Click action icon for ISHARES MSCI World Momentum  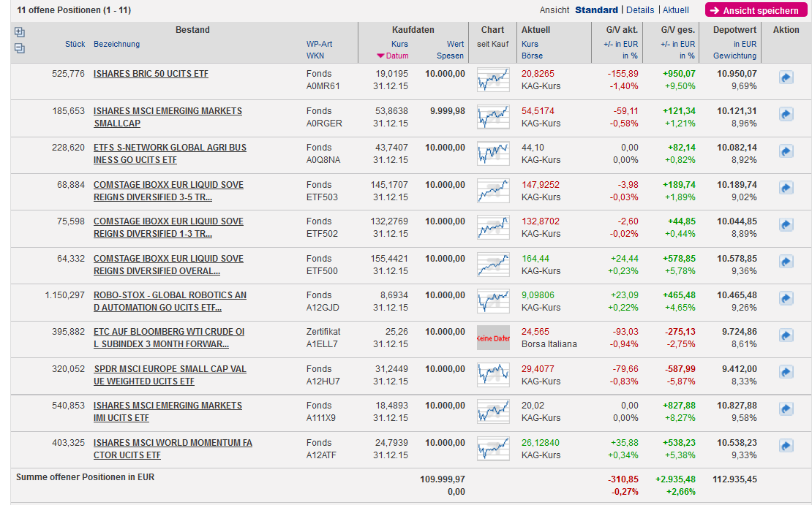(x=786, y=446)
